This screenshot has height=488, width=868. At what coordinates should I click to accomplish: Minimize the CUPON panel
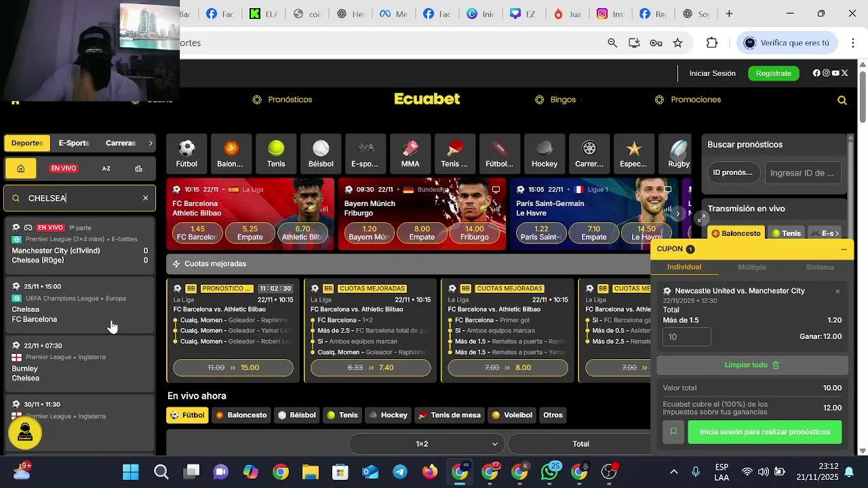pos(844,249)
